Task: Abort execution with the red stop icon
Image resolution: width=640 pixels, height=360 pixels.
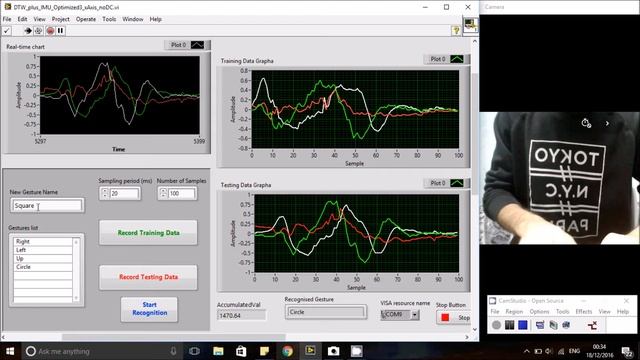Action: (50, 31)
